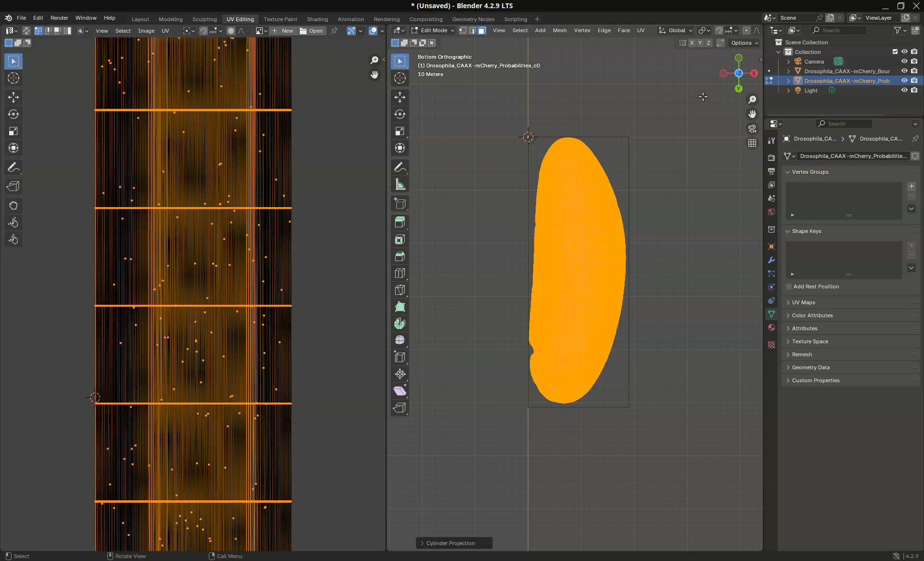Screen dimensions: 924x561
Task: Activate the Measure tool
Action: (399, 184)
